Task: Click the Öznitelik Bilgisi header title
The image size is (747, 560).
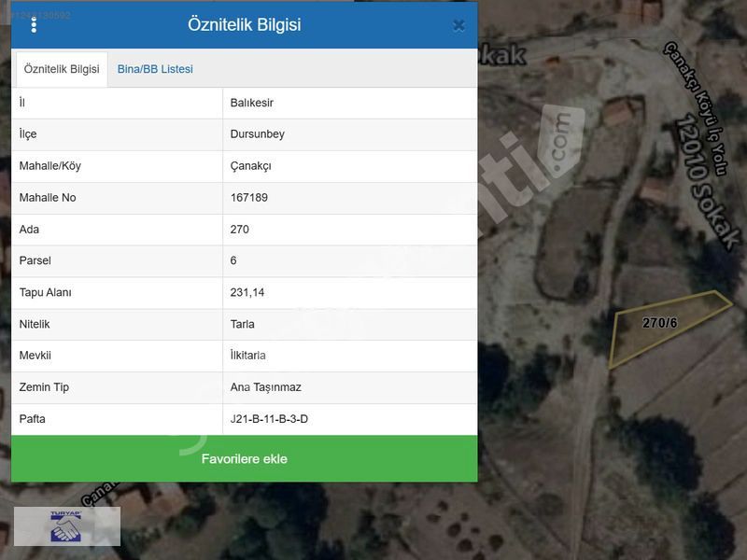Action: pyautogui.click(x=245, y=25)
